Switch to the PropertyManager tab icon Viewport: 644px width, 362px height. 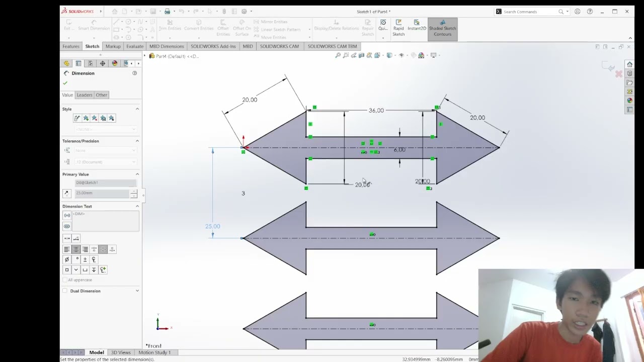tap(78, 63)
